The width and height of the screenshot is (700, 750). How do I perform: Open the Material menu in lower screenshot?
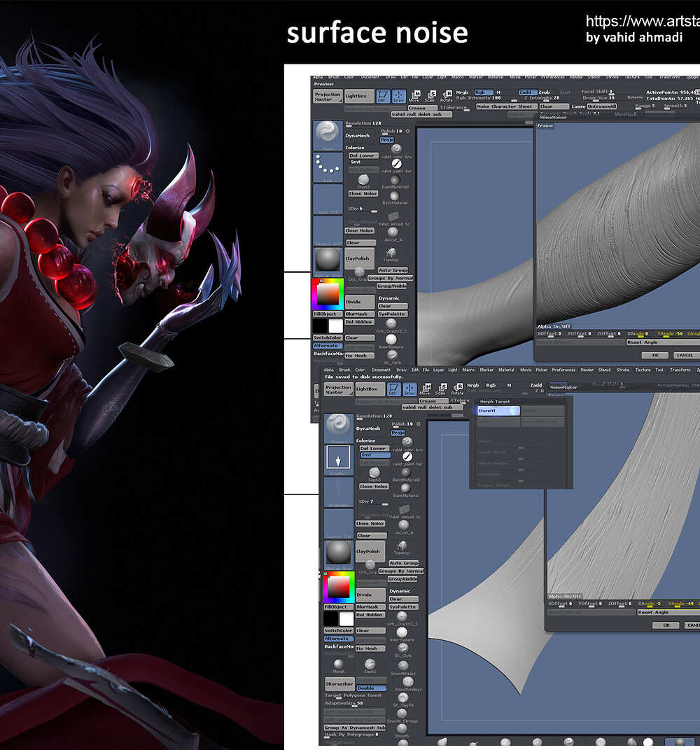[x=506, y=370]
